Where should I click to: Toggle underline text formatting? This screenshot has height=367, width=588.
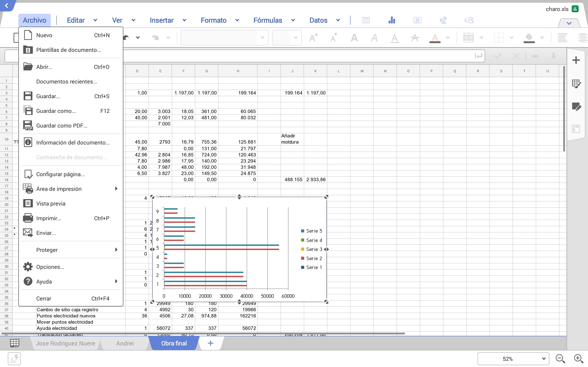click(394, 38)
